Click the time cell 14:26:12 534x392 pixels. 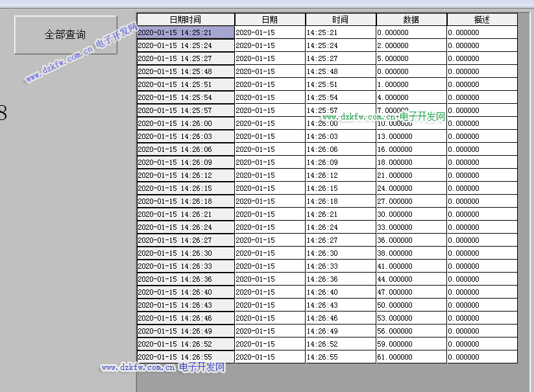(x=341, y=175)
